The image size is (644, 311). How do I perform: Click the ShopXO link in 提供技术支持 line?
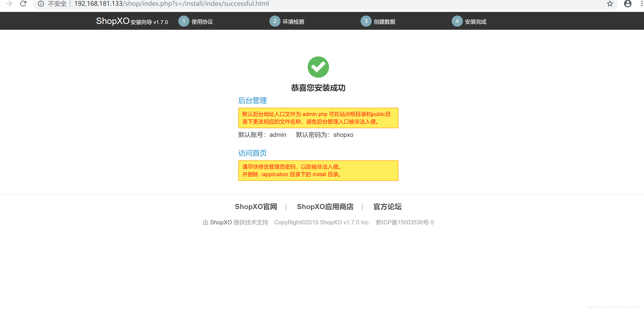click(x=221, y=222)
